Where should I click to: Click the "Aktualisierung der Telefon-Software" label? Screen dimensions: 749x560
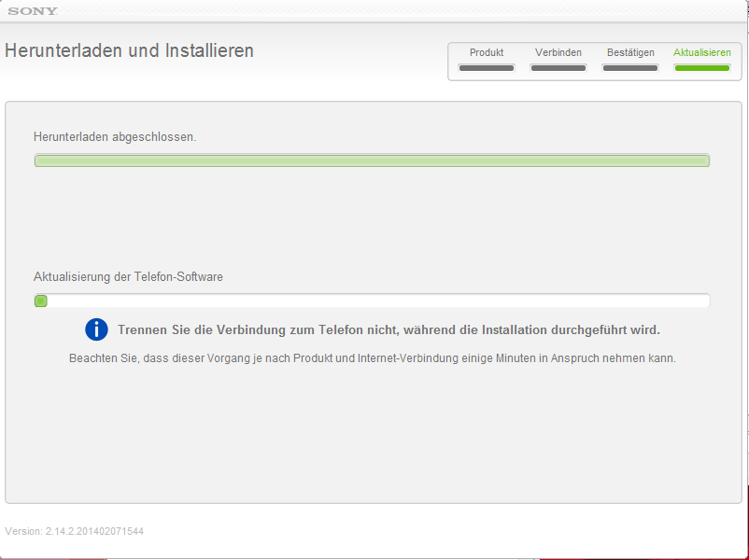tap(128, 277)
